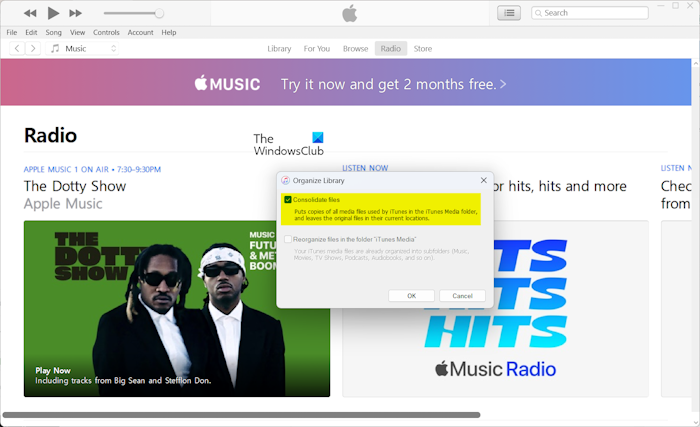Go forward with the right arrow
The width and height of the screenshot is (700, 427).
point(33,48)
